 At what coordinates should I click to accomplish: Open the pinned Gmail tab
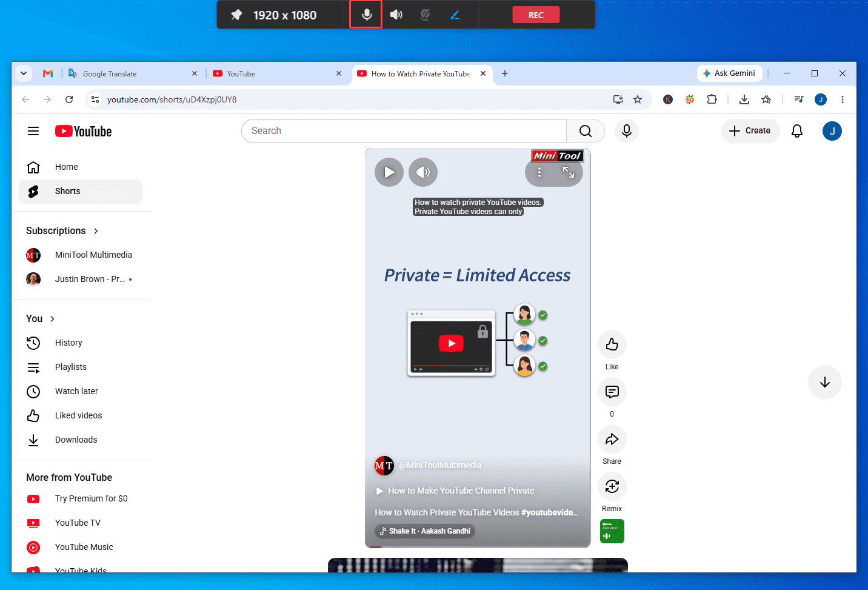pos(48,73)
